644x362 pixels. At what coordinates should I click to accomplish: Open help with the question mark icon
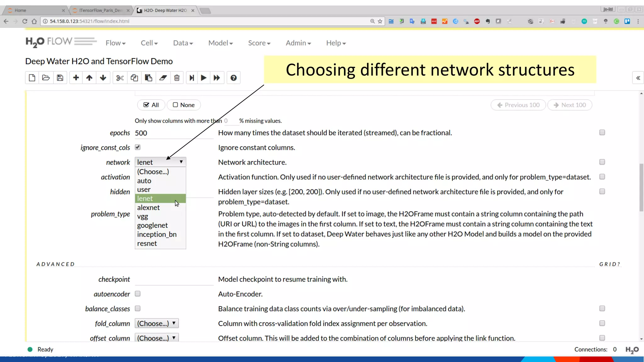(x=233, y=78)
